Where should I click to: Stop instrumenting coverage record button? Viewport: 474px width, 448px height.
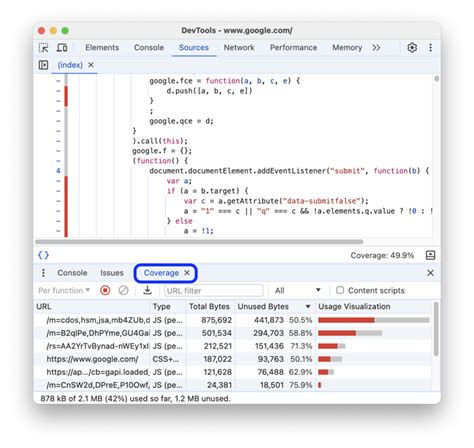[105, 291]
